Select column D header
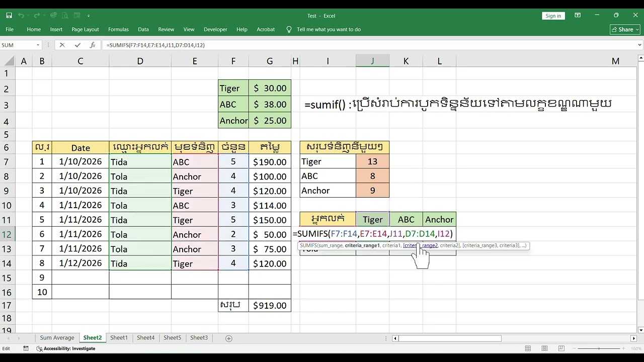Screen dimensions: 644x362 tap(140, 61)
